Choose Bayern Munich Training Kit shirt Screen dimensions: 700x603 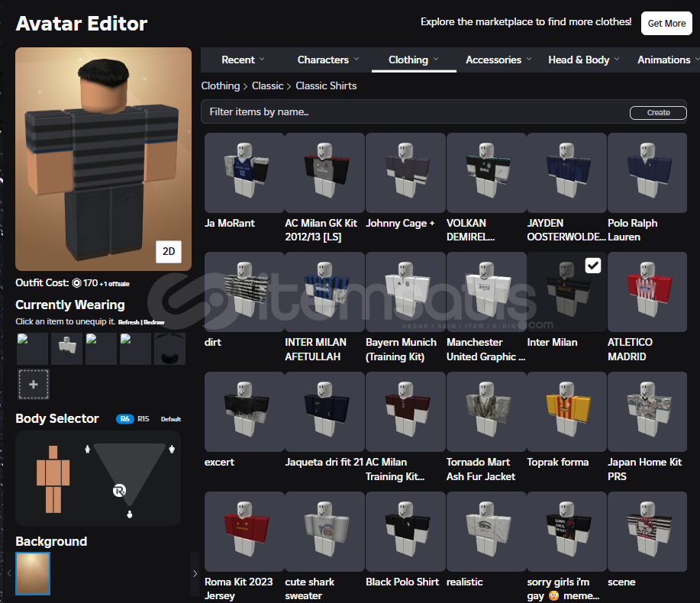click(405, 292)
